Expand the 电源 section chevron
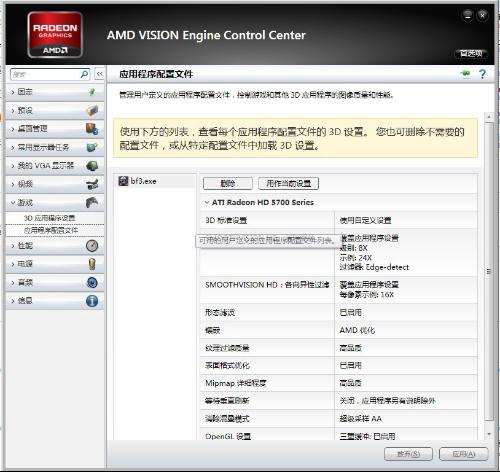 13,264
